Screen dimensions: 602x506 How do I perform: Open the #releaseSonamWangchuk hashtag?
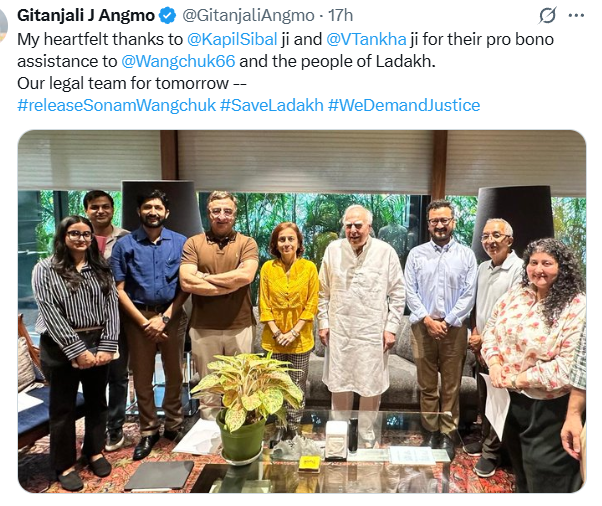[117, 105]
